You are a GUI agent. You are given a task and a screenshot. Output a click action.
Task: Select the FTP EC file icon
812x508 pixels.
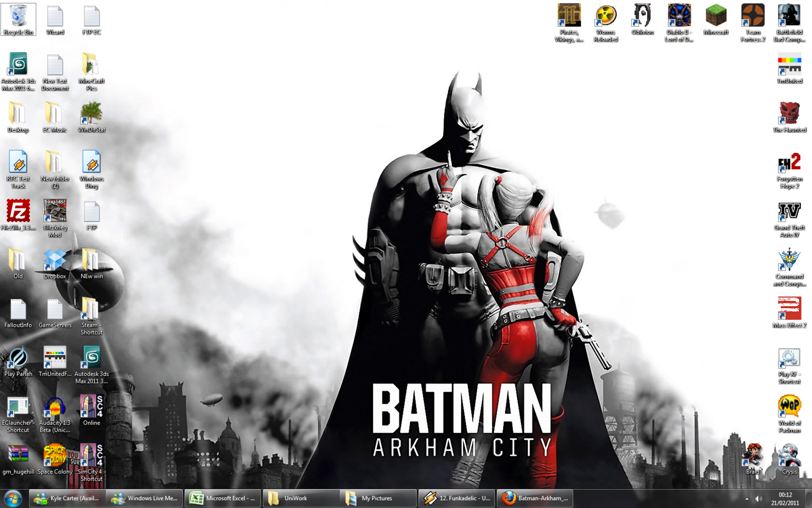[92, 19]
